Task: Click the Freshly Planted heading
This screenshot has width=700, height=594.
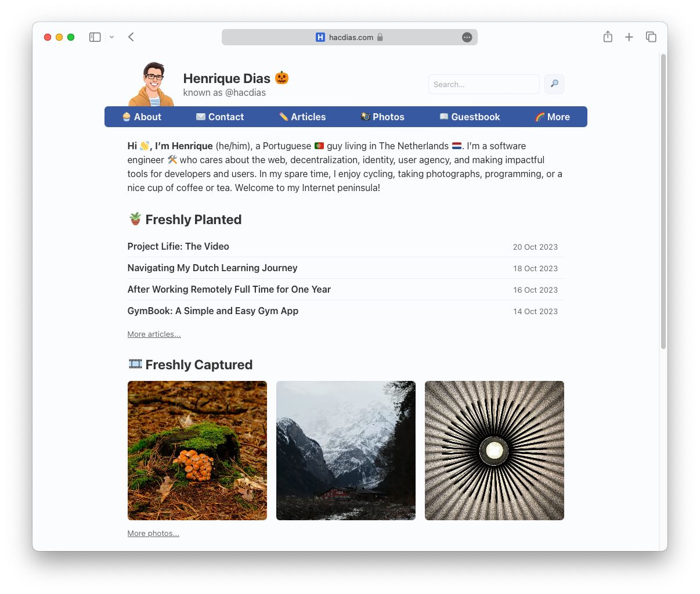Action: [193, 219]
